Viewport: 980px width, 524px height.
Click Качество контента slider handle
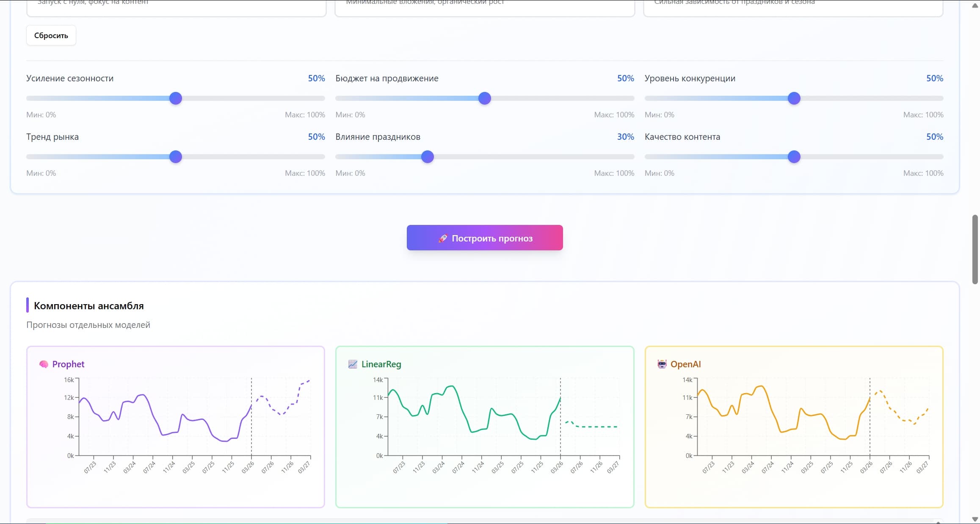(x=794, y=157)
